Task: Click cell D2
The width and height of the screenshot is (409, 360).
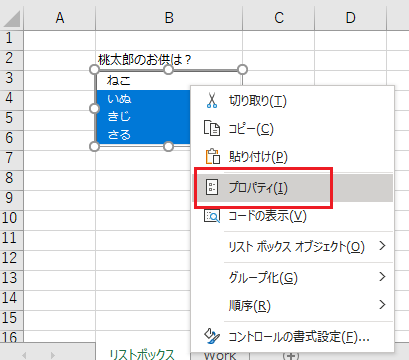Action: click(x=351, y=60)
